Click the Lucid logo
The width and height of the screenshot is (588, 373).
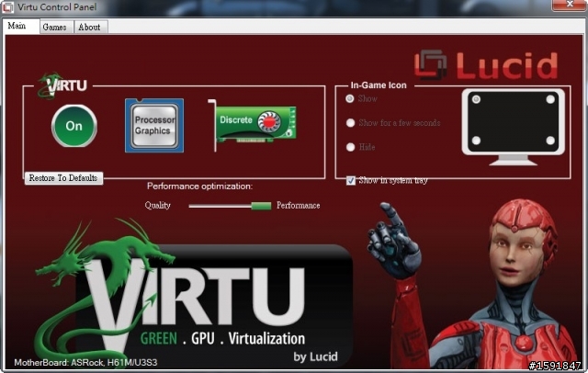(x=486, y=65)
